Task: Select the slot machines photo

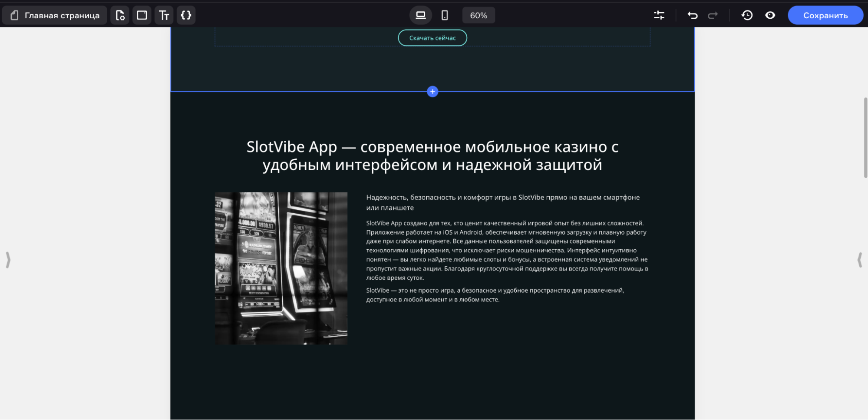Action: [281, 268]
